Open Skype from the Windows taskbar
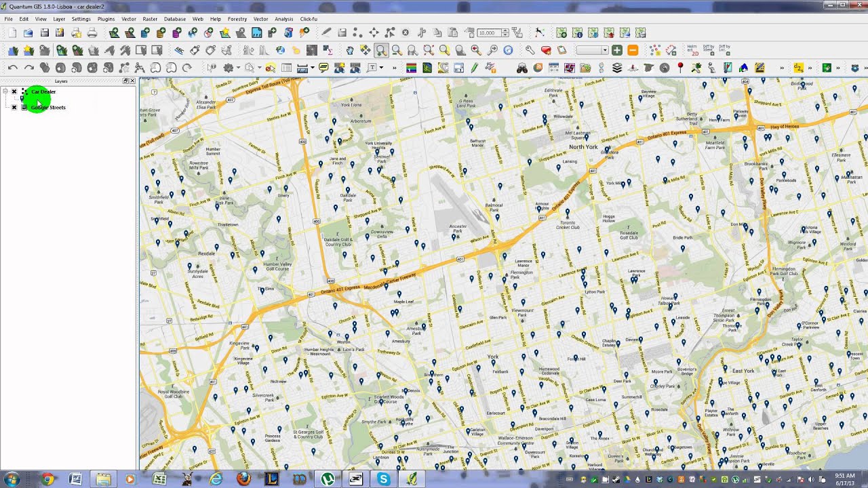Viewport: 868px width, 488px height. (383, 479)
